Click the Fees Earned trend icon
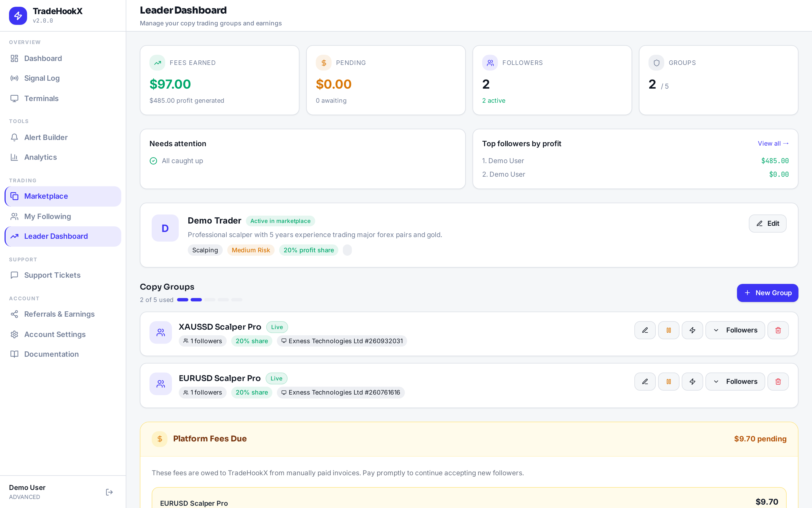The height and width of the screenshot is (508, 812). (157, 63)
